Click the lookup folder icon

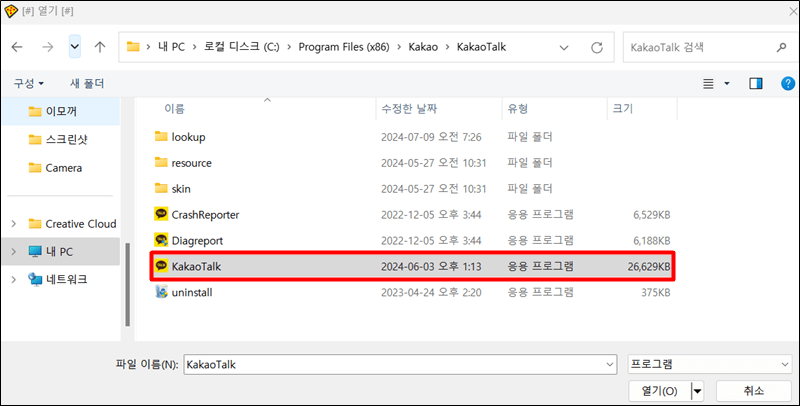(161, 136)
